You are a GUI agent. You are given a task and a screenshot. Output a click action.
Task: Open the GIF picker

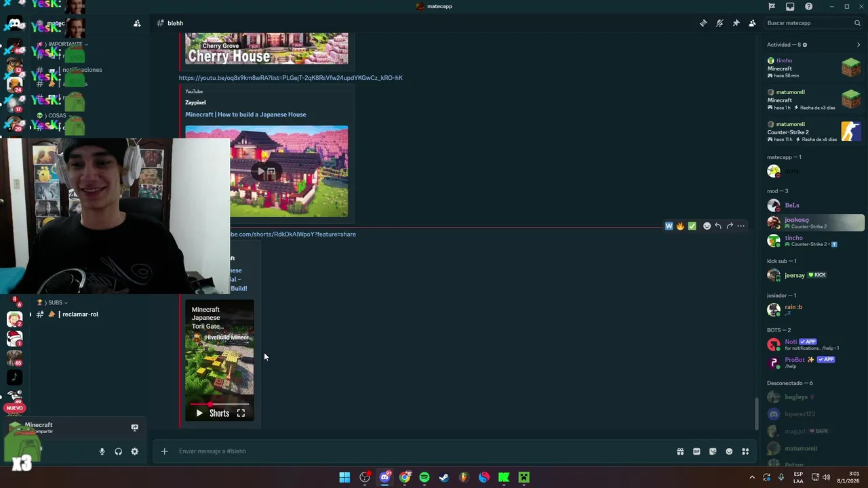click(x=696, y=451)
